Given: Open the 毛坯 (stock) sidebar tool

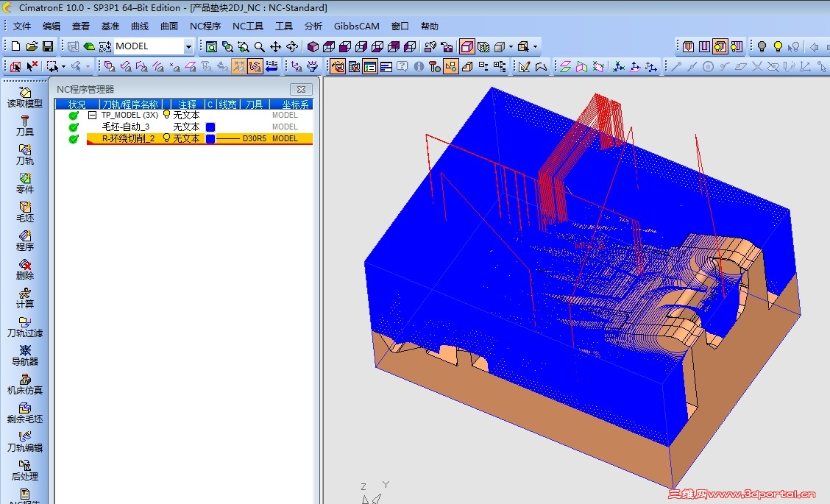Looking at the screenshot, I should [25, 212].
